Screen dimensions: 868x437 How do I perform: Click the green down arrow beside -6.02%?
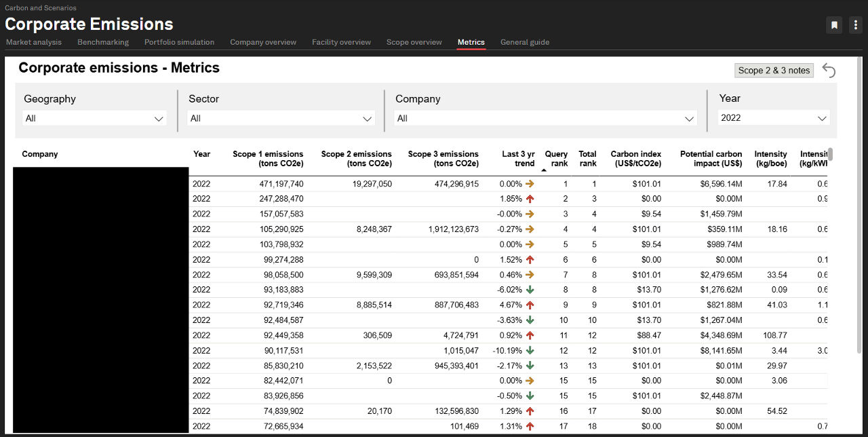(x=530, y=290)
